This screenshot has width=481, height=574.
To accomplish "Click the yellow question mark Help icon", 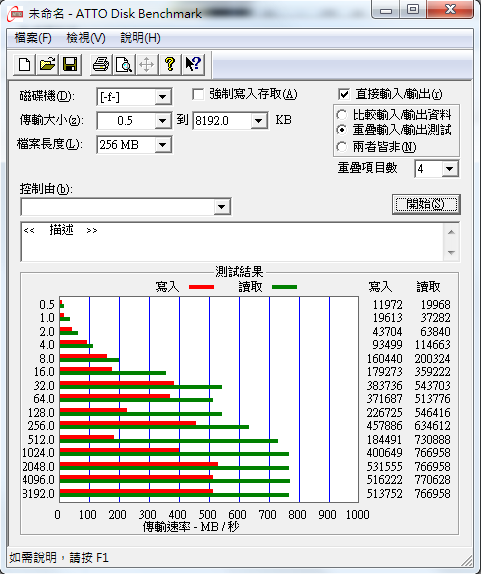I will click(169, 64).
